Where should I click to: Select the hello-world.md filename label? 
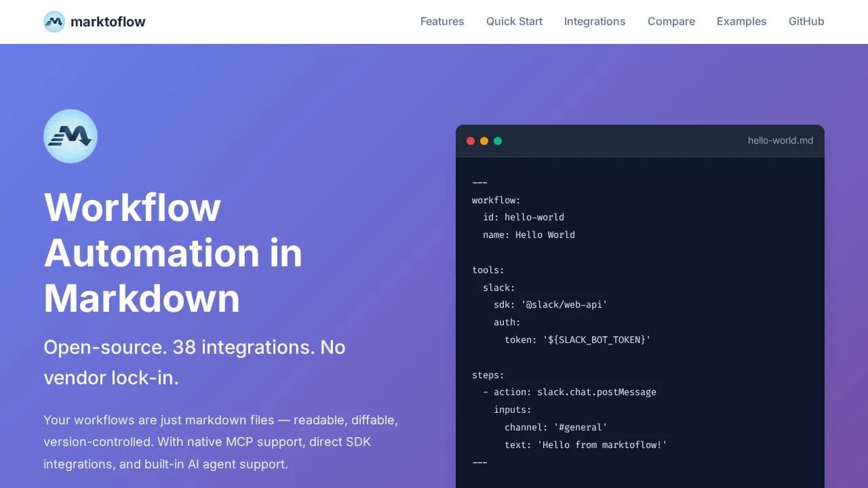[781, 140]
